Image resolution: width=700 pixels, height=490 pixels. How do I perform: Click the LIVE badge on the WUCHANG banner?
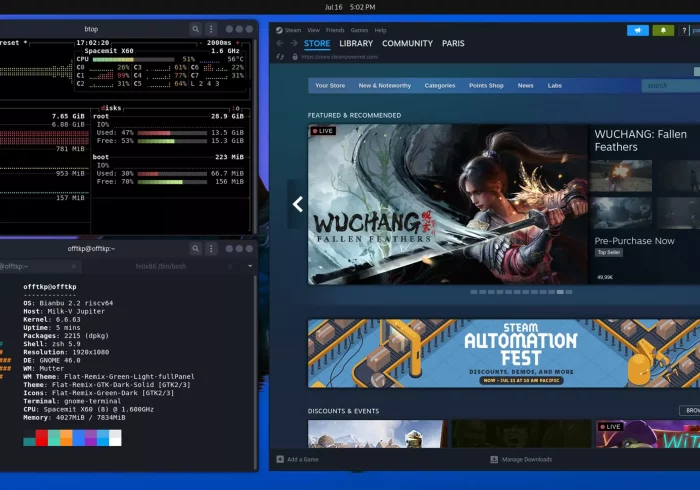click(323, 131)
